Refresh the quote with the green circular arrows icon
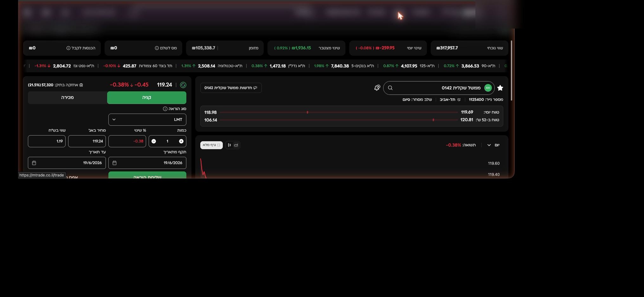Viewport: 644px width, 297px height. (183, 85)
